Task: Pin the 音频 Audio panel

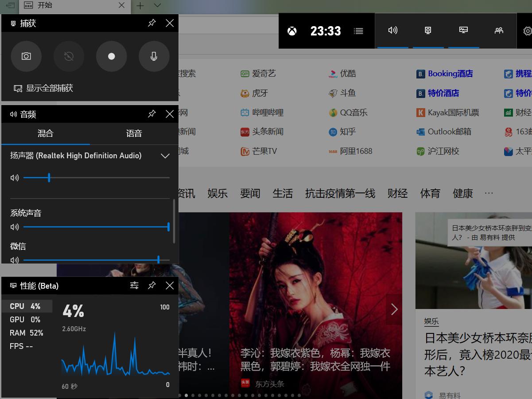Action: [x=152, y=114]
